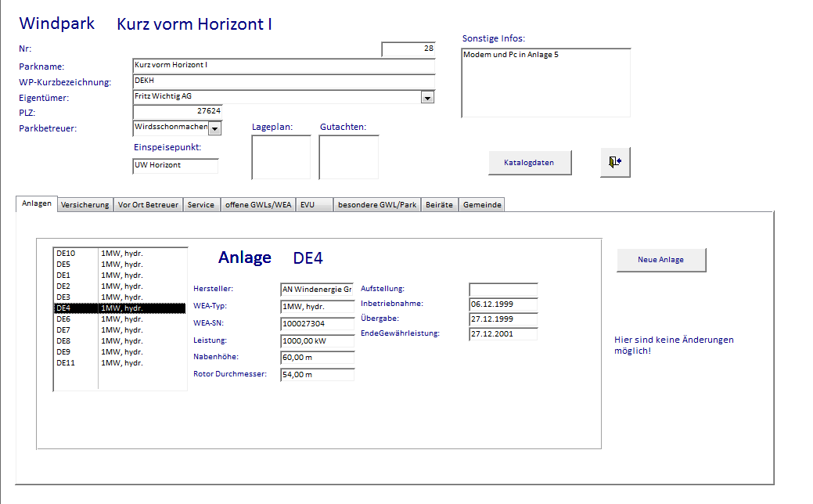This screenshot has height=504, width=813.
Task: Expand the Parkbetreuer dropdown arrow
Action: (215, 128)
